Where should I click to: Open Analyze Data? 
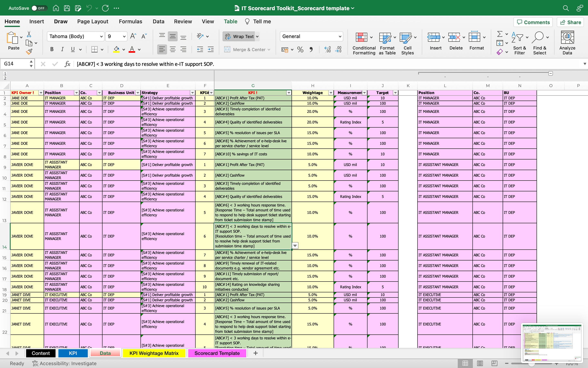(567, 43)
